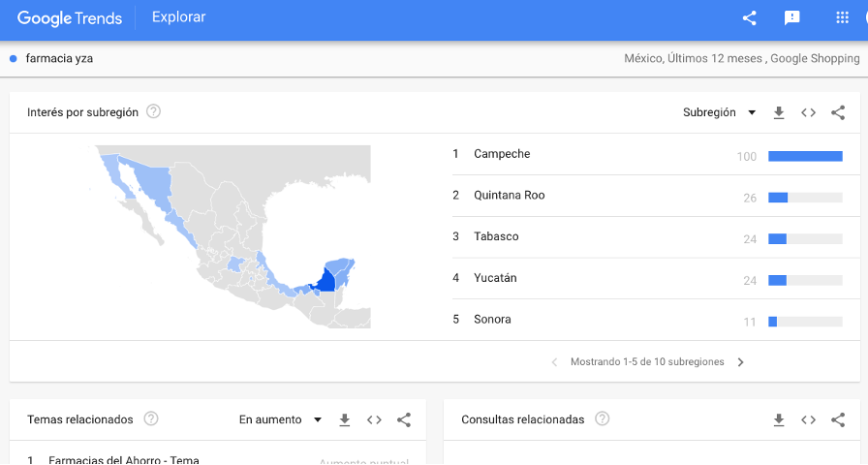The image size is (868, 465).
Task: Open help icon next to Interés por subregión
Action: coord(153,111)
